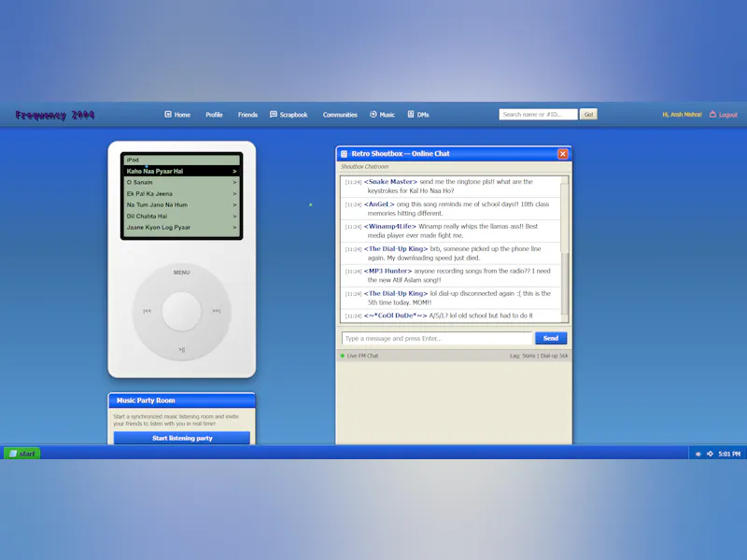The image size is (747, 560).
Task: Click the volume speaker tray icon
Action: [x=698, y=454]
